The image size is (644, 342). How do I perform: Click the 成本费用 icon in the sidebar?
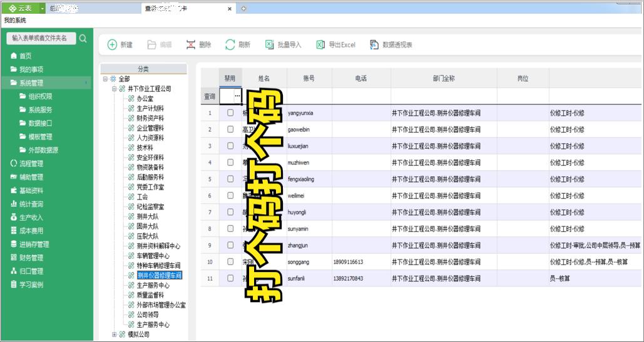(14, 231)
